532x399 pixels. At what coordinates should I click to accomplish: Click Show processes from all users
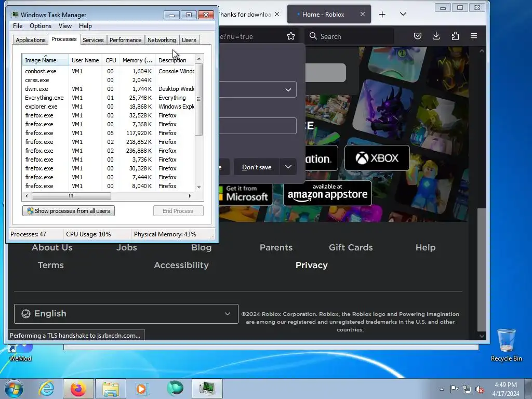(x=69, y=211)
